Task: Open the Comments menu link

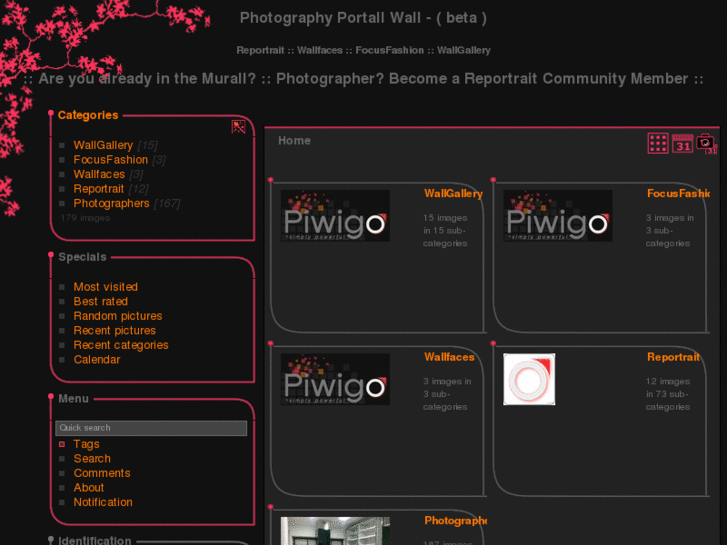Action: [x=102, y=473]
